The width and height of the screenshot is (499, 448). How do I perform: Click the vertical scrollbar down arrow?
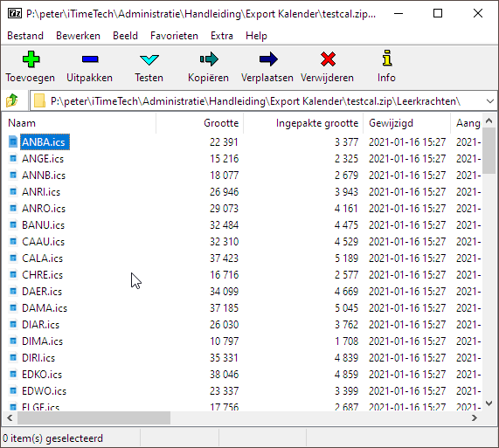pos(489,403)
